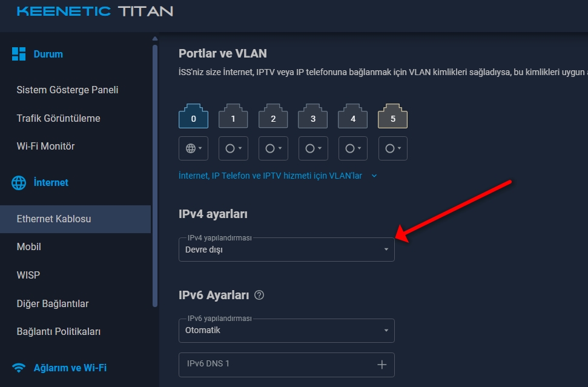Click plus icon in IPv6 DNS 1 field

coord(382,365)
